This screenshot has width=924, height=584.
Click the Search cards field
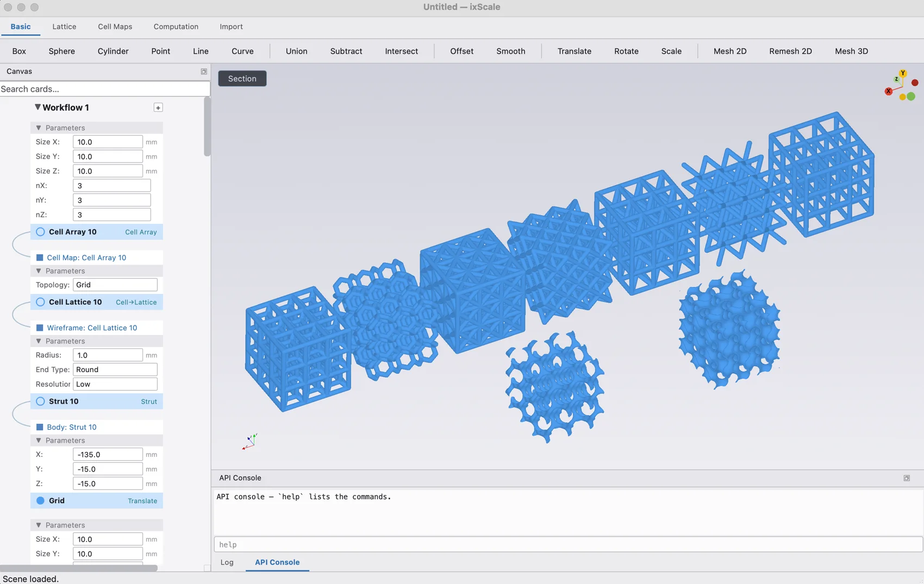pyautogui.click(x=105, y=89)
